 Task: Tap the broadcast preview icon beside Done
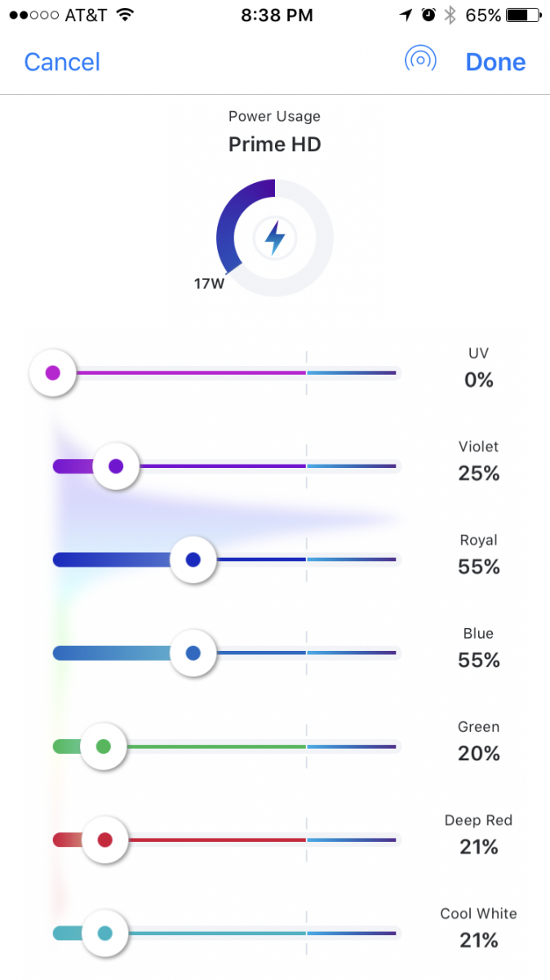pos(420,60)
